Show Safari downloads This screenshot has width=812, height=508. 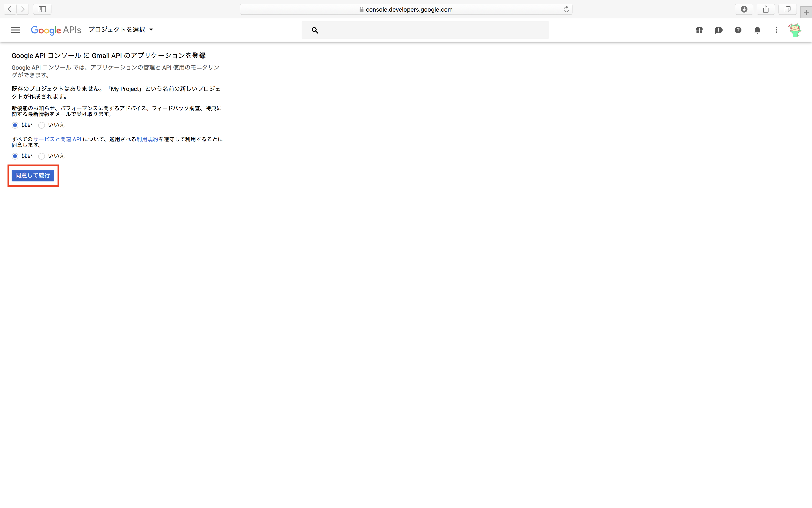point(744,9)
